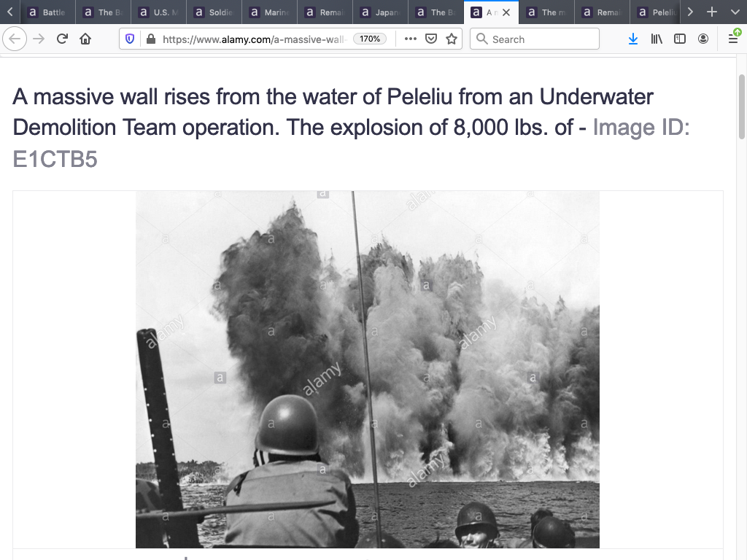Open the Downloads panel

(x=633, y=39)
